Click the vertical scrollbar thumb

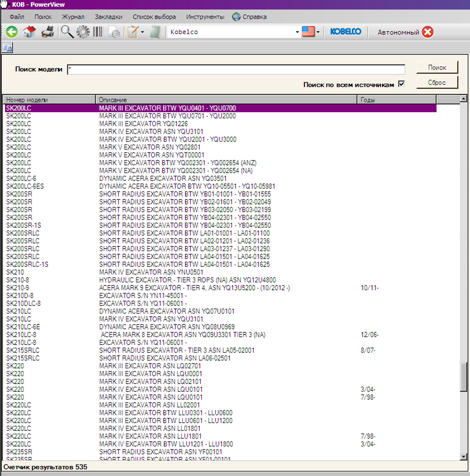point(463,377)
